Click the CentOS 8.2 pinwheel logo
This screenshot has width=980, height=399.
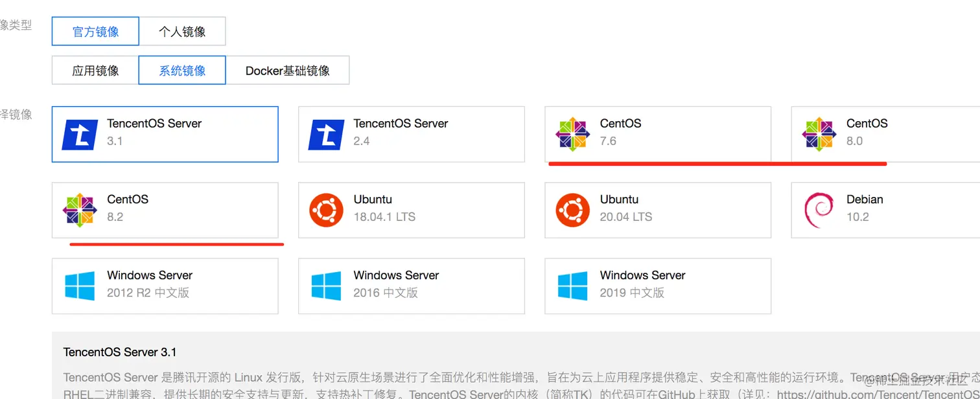coord(80,210)
